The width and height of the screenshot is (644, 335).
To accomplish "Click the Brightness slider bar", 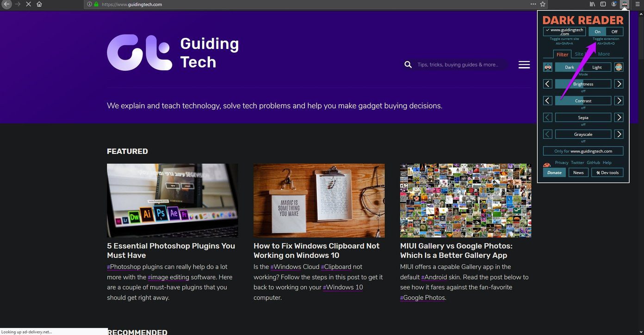I will tap(583, 84).
